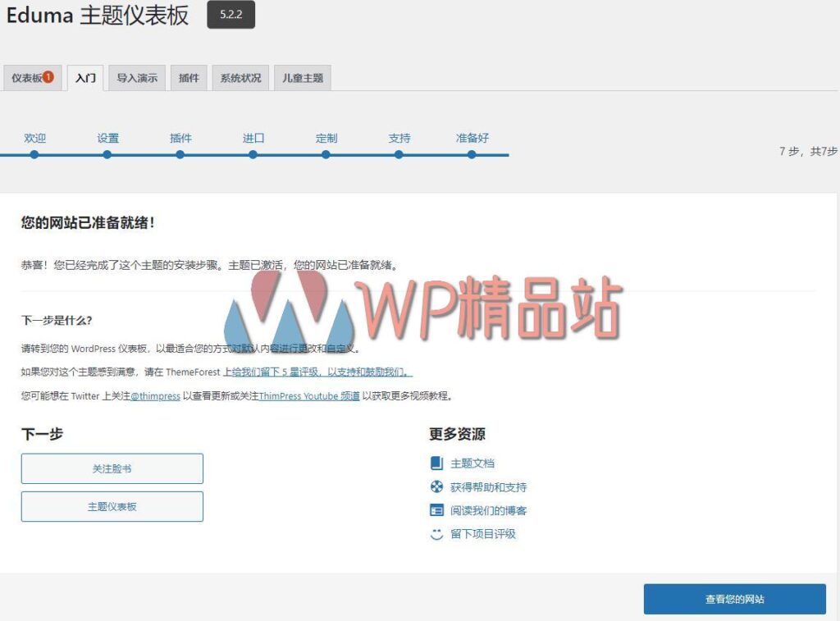Jump to the 欢迎 step marker
This screenshot has width=840, height=621.
tap(34, 153)
